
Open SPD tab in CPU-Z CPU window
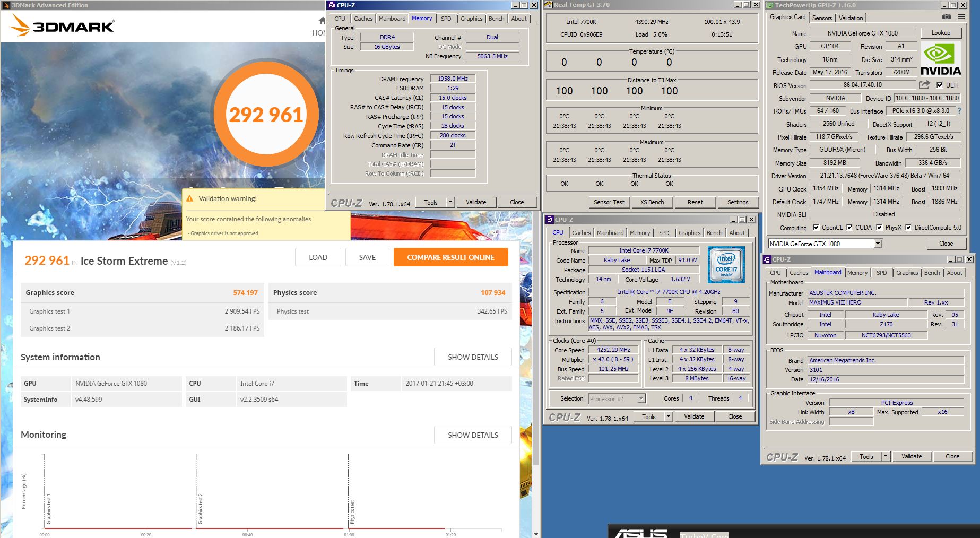pos(664,233)
